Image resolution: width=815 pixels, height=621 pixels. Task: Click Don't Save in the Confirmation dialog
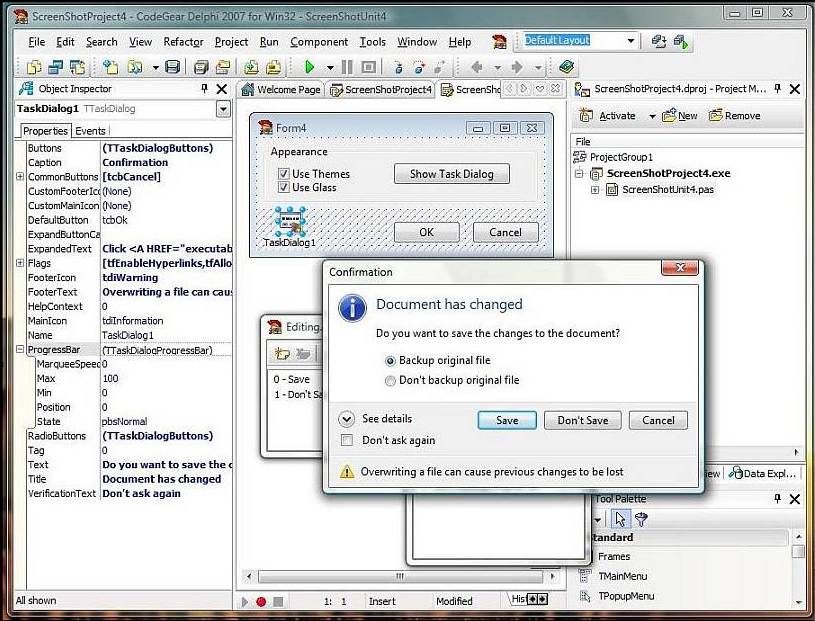pyautogui.click(x=583, y=420)
